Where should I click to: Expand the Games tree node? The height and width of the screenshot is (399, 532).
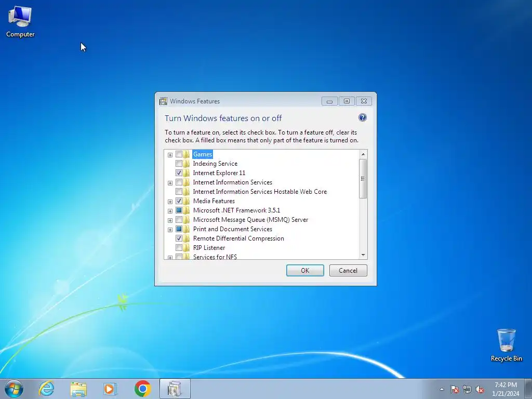click(170, 155)
